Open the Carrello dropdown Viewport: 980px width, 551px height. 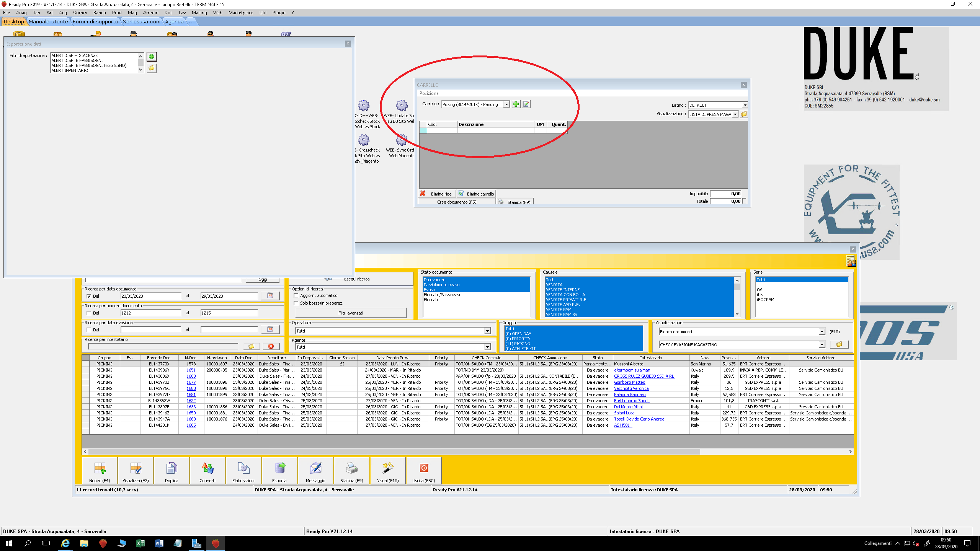point(506,104)
